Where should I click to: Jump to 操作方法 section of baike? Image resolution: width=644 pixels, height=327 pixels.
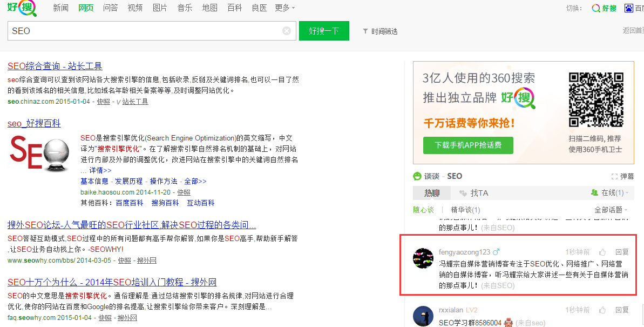click(x=164, y=181)
